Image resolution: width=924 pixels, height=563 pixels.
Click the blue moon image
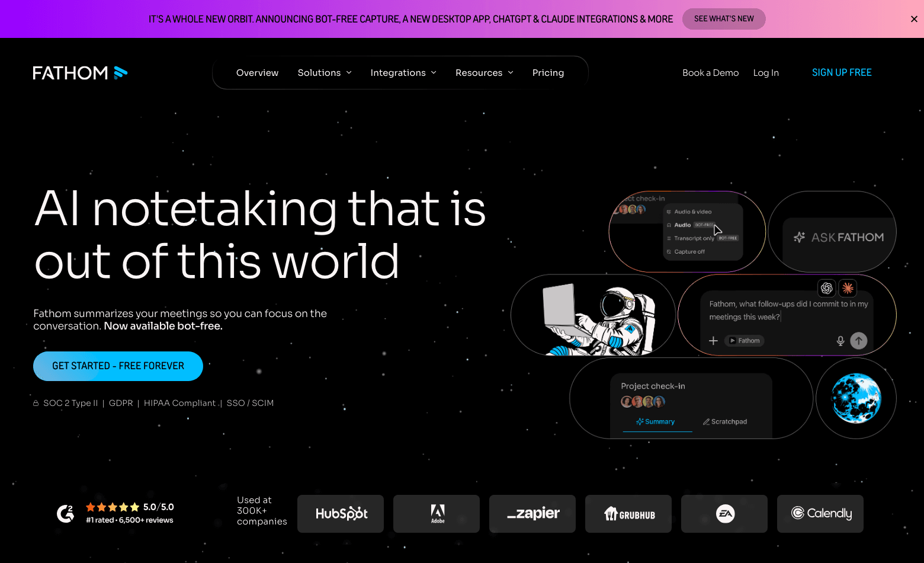856,398
